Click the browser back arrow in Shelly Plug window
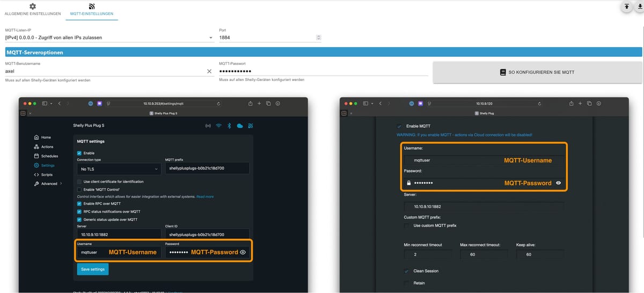644x293 pixels. coord(380,103)
